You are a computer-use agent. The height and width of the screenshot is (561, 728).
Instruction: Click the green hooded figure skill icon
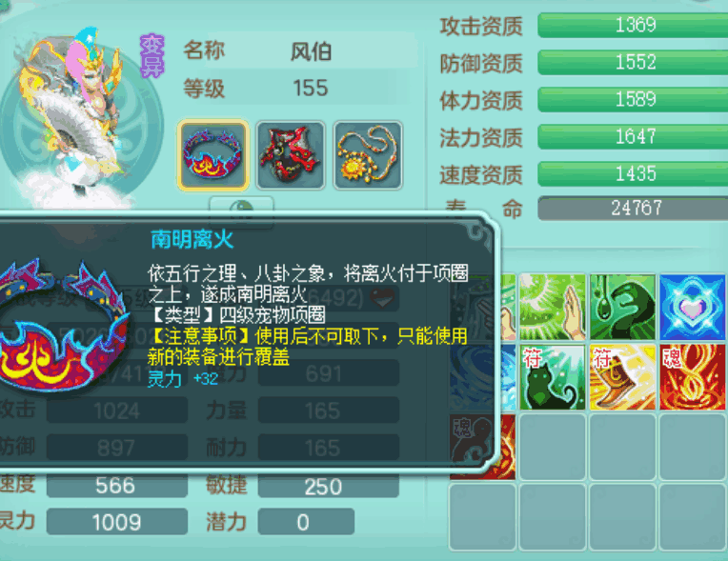pyautogui.click(x=622, y=307)
